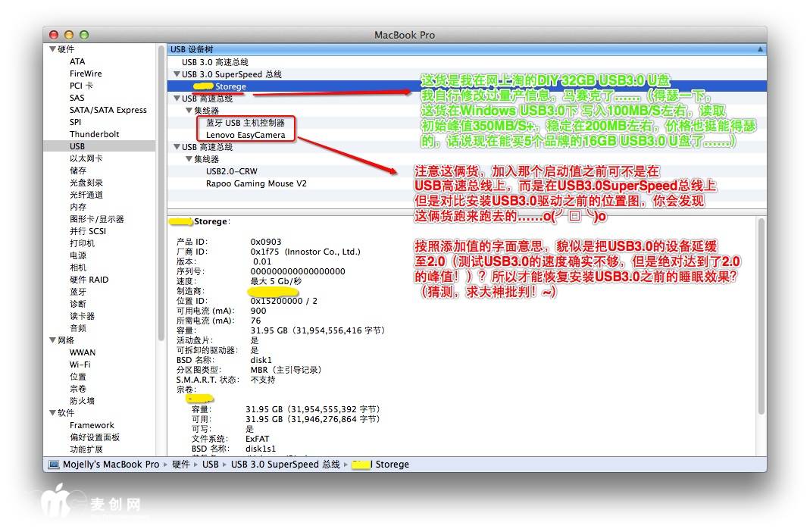Viewport: 810px width, 532px height.
Task: Click USB 3.0 SuperSpeed 总线 in path bar
Action: pyautogui.click(x=285, y=465)
